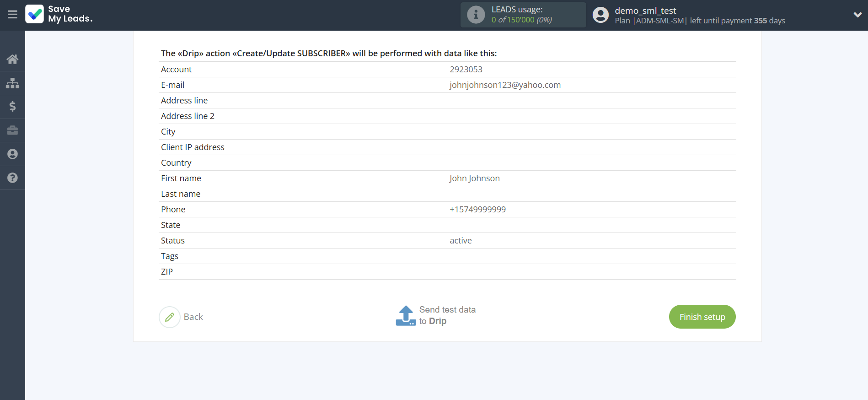
Task: Click the briefcase icon in sidebar
Action: click(x=12, y=130)
